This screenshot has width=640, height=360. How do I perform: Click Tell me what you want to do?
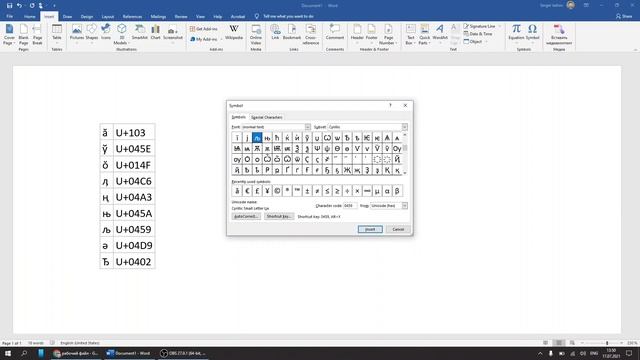coord(288,16)
